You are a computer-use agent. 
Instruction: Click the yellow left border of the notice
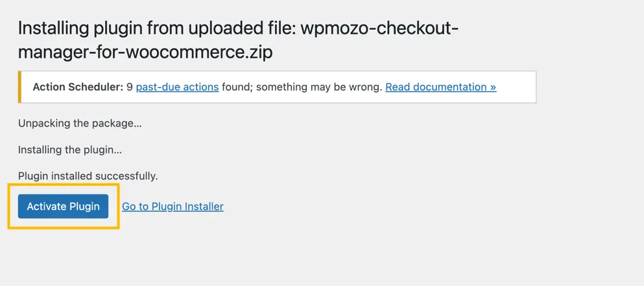(x=19, y=87)
